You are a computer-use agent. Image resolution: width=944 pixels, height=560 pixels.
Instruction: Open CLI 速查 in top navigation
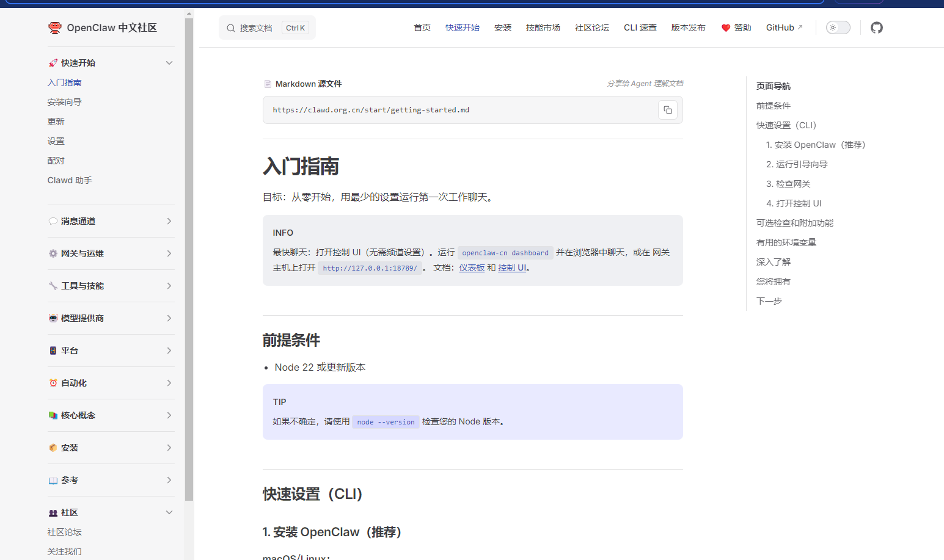coord(640,27)
